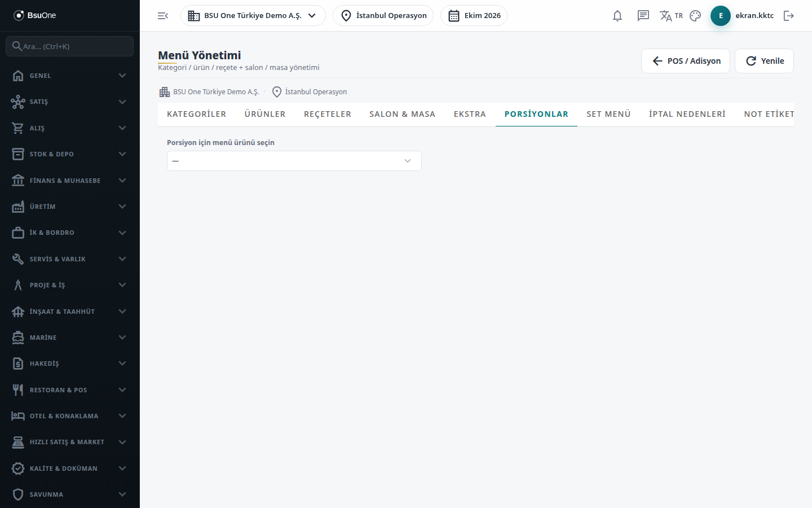Open the Finans & Muhasebe bank icon

[18, 181]
